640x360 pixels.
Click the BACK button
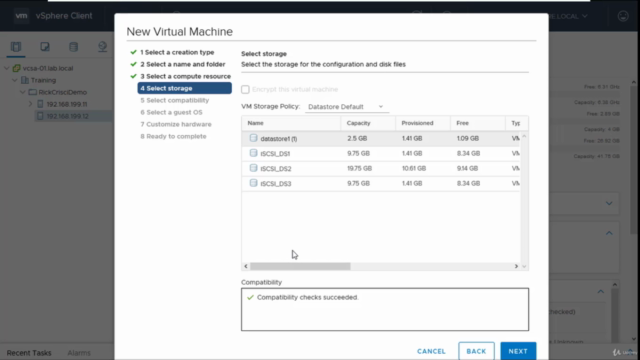click(x=476, y=351)
